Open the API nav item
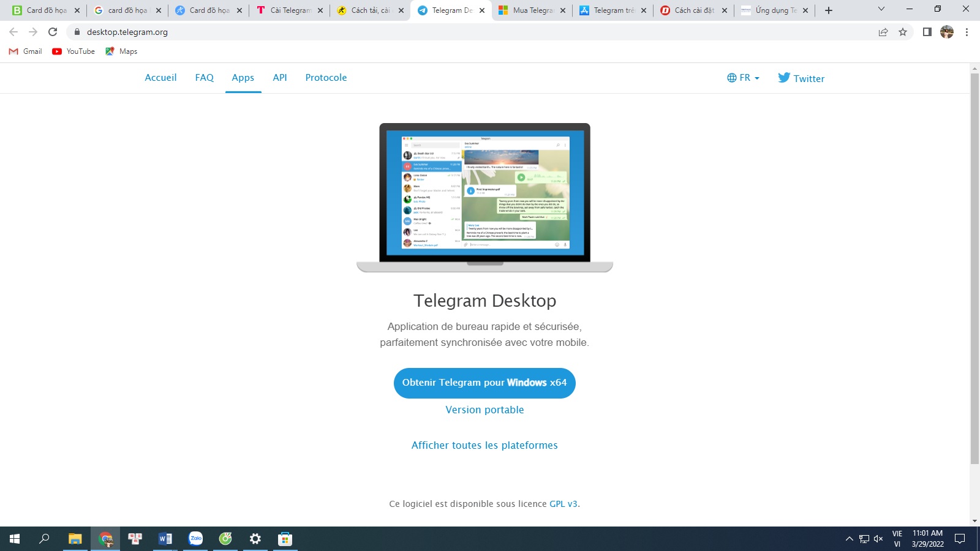This screenshot has width=980, height=551. tap(280, 78)
